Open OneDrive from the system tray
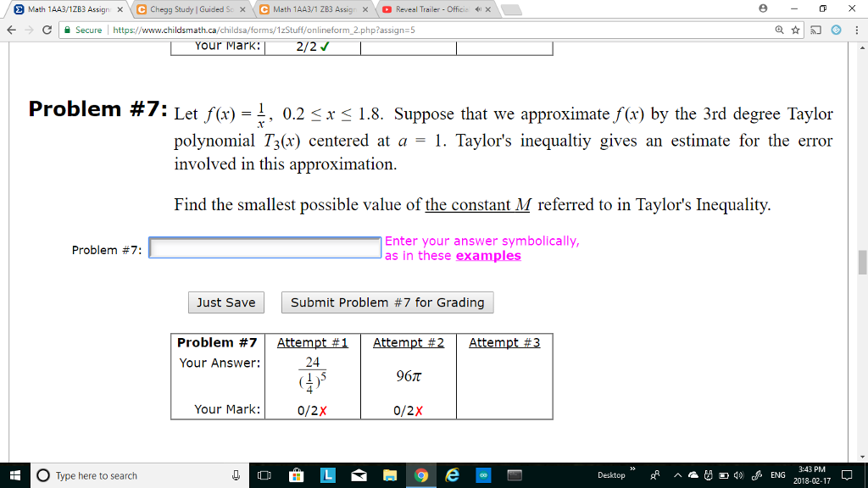This screenshot has width=868, height=488. point(693,474)
